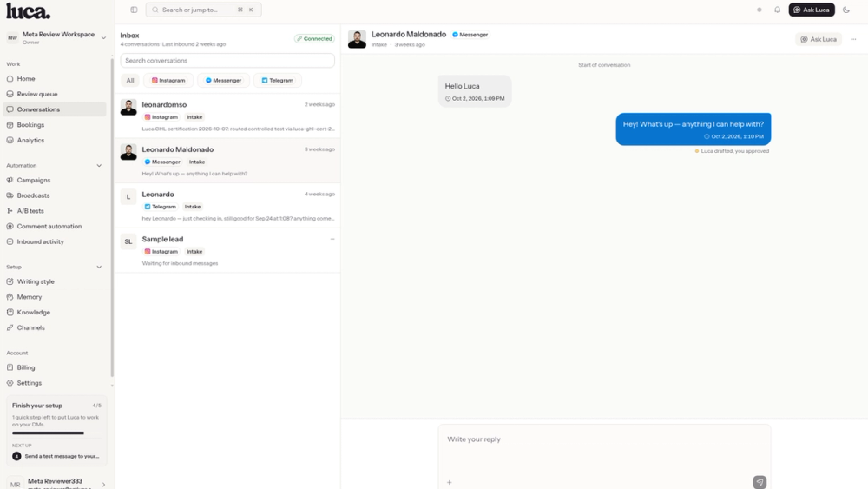Image resolution: width=868 pixels, height=489 pixels.
Task: Open Broadcasts
Action: click(54, 195)
